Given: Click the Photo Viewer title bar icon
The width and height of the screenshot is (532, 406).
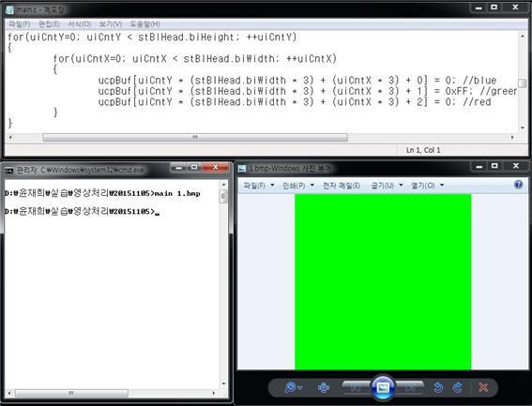Looking at the screenshot, I should (x=242, y=168).
